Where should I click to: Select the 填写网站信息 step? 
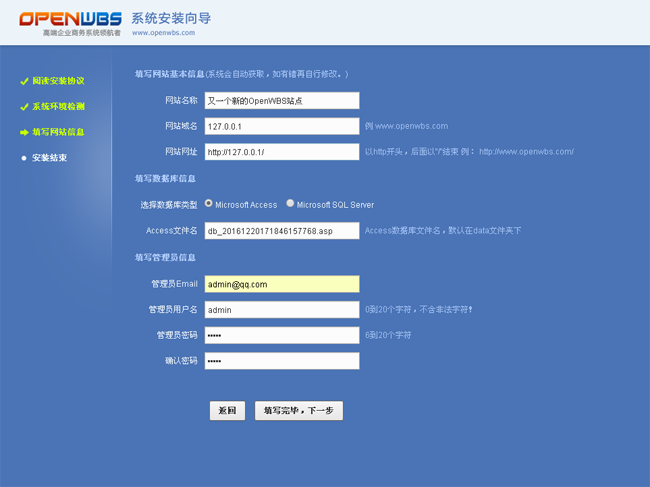click(x=58, y=132)
